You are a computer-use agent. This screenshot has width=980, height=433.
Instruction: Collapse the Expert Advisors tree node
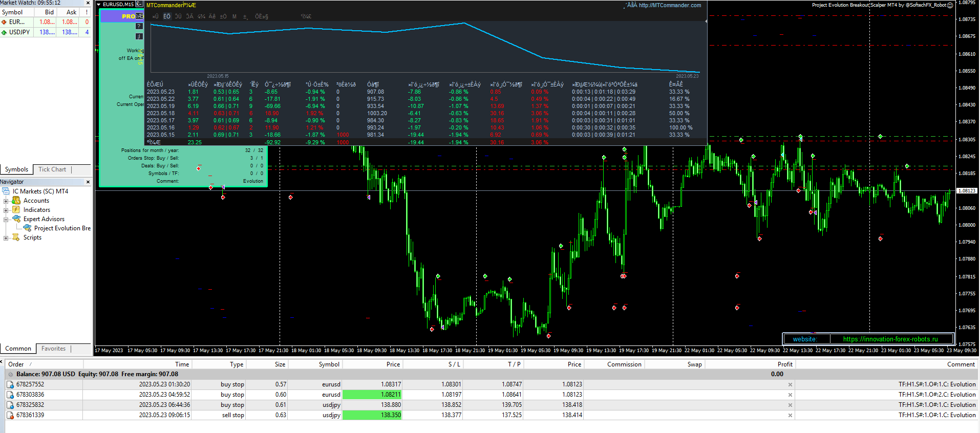(x=6, y=219)
